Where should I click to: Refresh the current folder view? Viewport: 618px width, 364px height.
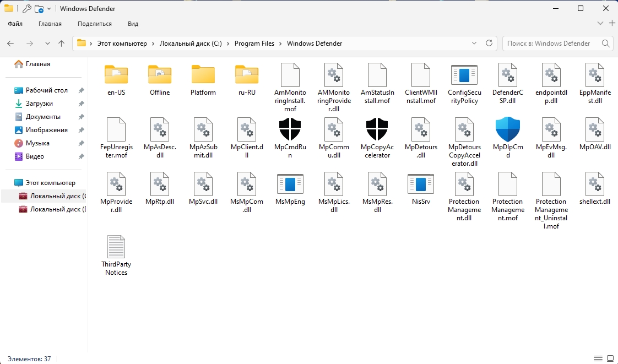pos(489,44)
